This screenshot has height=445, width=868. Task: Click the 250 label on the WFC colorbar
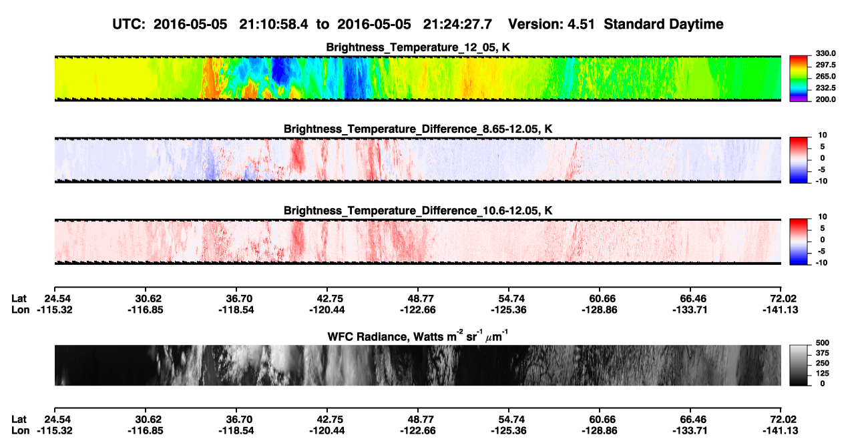pyautogui.click(x=823, y=363)
